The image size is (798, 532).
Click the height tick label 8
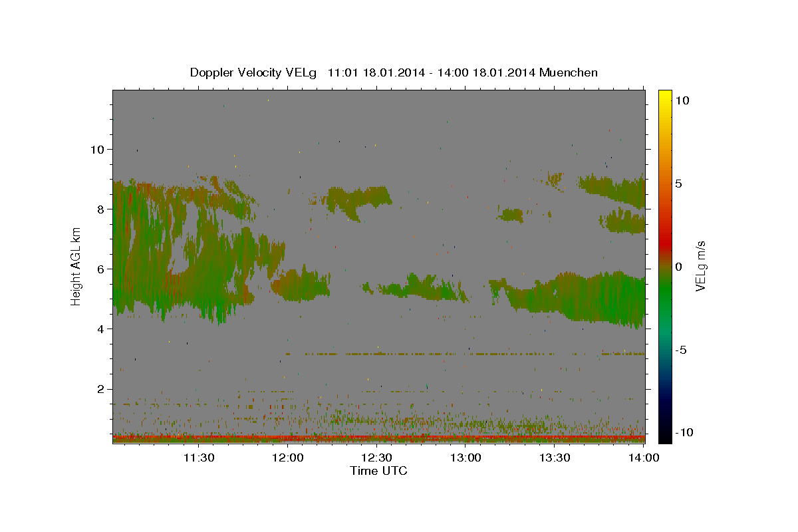coord(99,209)
